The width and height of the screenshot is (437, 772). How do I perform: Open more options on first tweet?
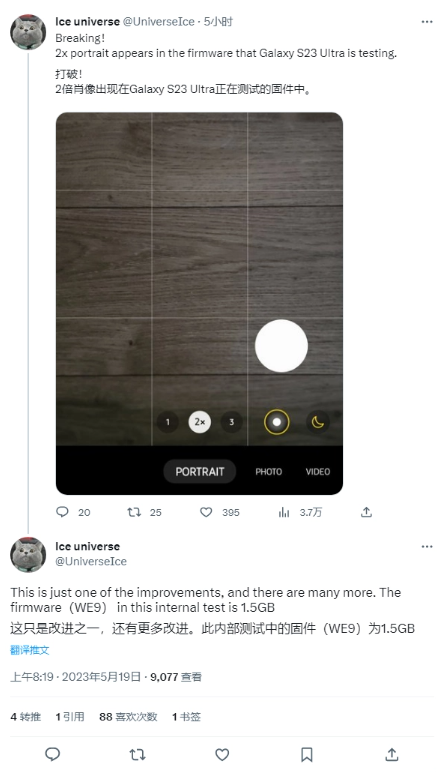[x=427, y=22]
